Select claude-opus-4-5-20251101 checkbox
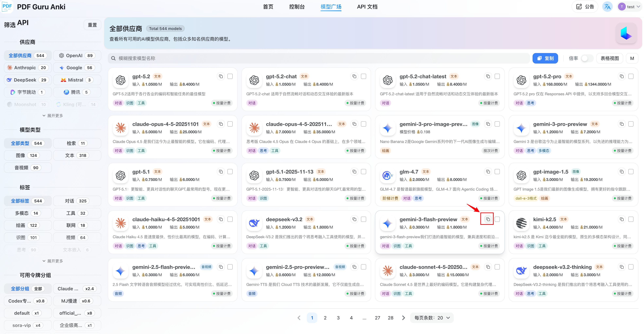644x334 pixels. (x=230, y=124)
